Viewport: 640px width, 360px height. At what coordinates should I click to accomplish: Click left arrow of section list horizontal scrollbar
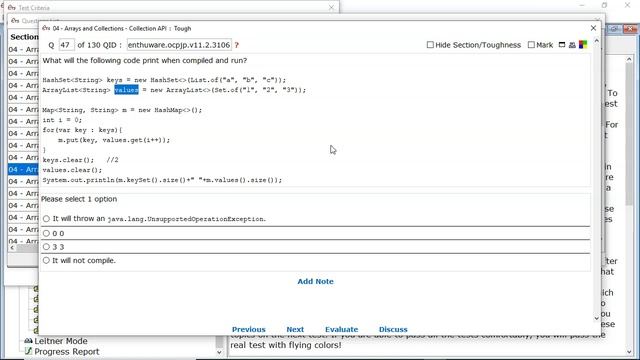point(12,248)
